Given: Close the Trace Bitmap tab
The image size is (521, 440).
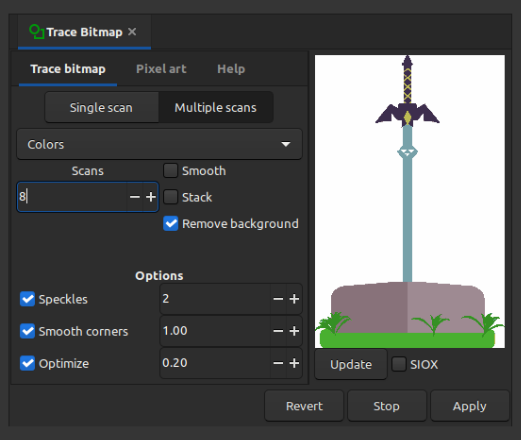Looking at the screenshot, I should point(132,32).
